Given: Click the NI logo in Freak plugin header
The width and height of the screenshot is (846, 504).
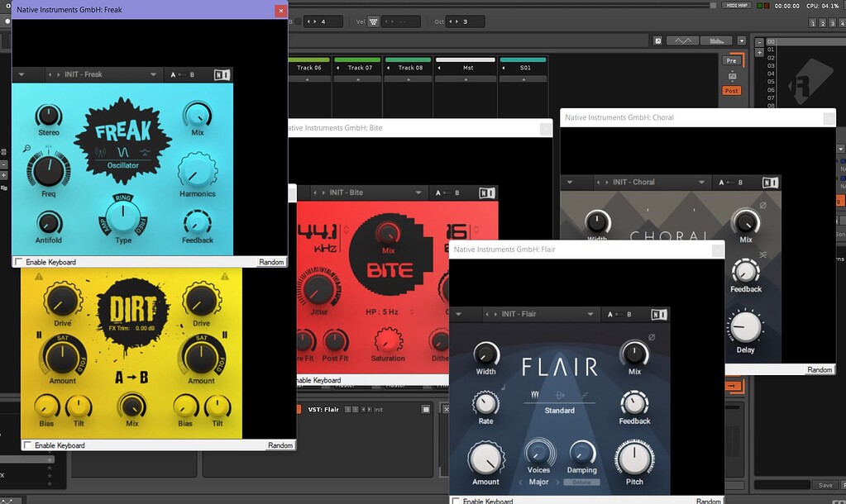Looking at the screenshot, I should pos(222,74).
